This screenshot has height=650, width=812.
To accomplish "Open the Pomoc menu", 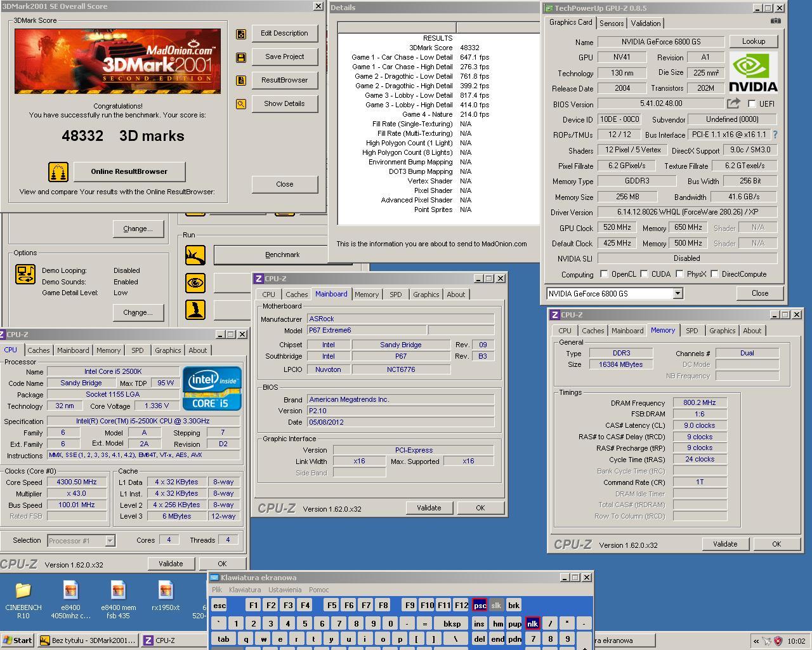I will [318, 590].
